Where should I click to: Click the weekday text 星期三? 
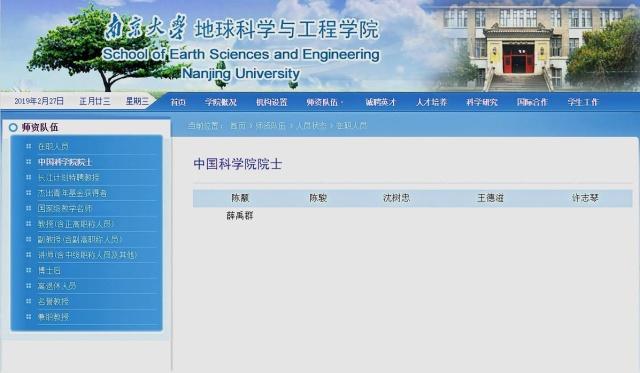(x=137, y=101)
